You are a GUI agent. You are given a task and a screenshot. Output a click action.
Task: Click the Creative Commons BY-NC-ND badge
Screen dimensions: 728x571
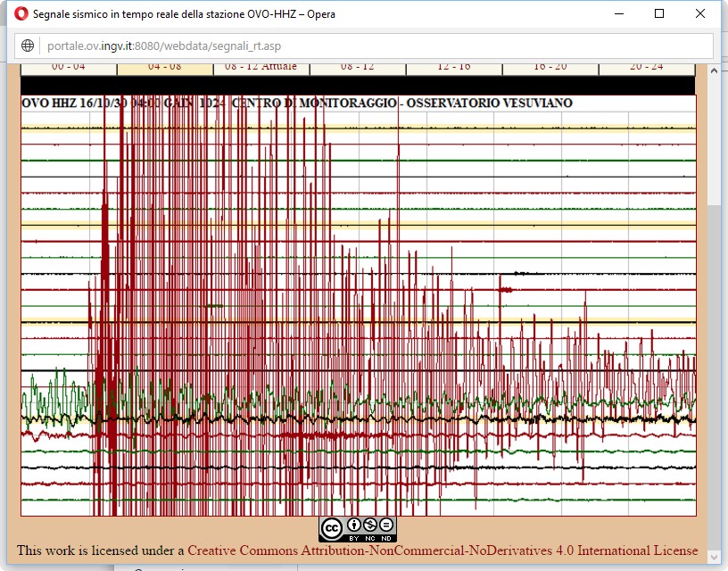coord(358,529)
